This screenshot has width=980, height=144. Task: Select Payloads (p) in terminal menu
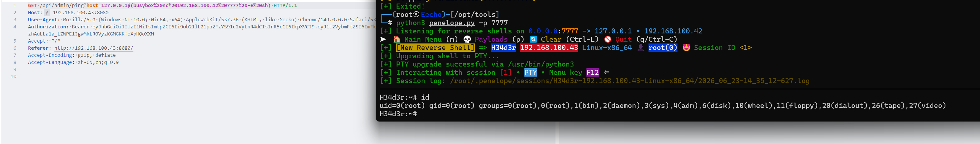[x=499, y=39]
